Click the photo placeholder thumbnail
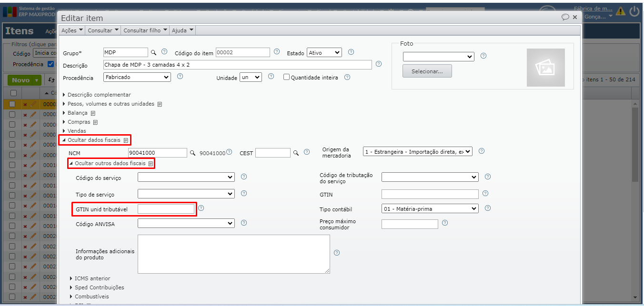The width and height of the screenshot is (644, 306). click(545, 68)
